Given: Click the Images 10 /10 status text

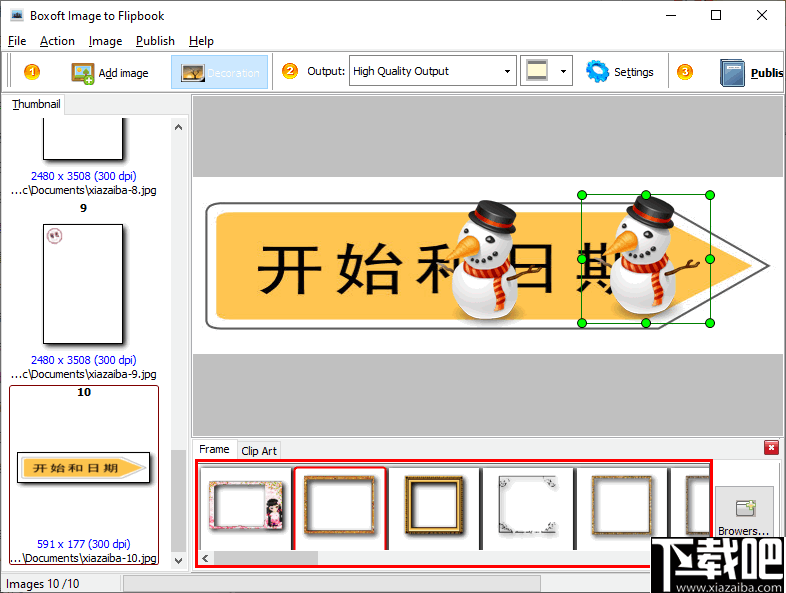Looking at the screenshot, I should 43,584.
